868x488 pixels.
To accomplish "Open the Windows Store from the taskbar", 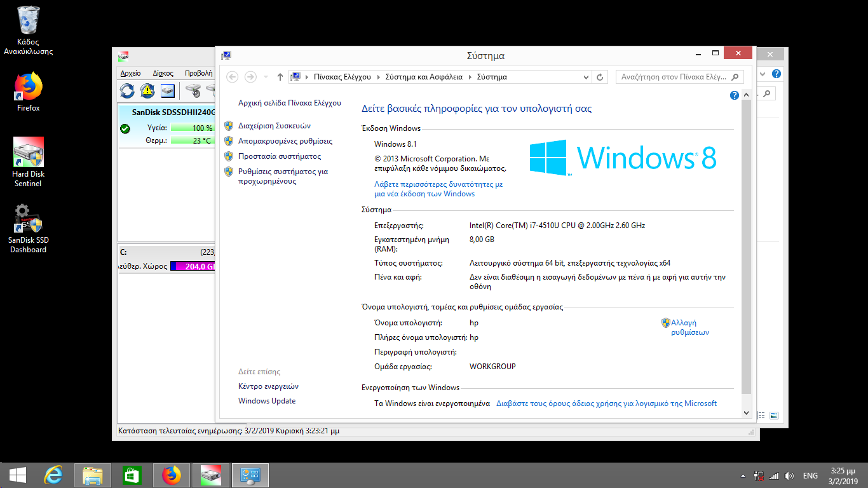I will point(132,475).
